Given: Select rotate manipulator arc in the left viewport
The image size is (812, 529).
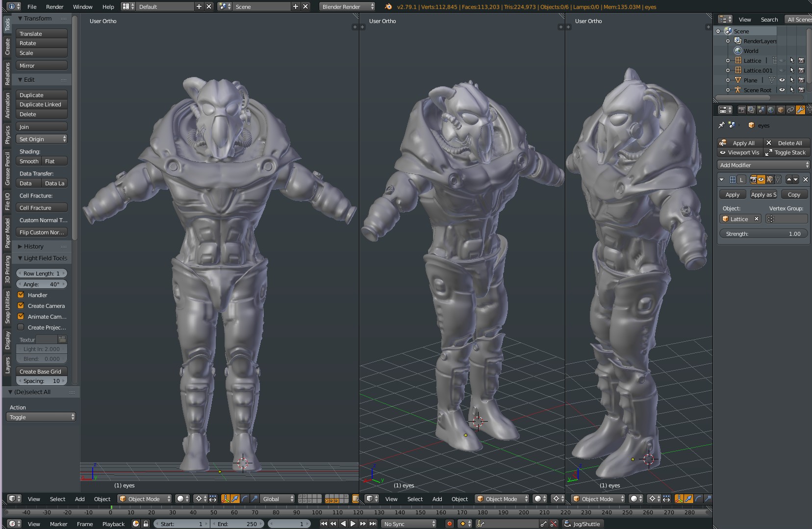Looking at the screenshot, I should click(x=245, y=499).
